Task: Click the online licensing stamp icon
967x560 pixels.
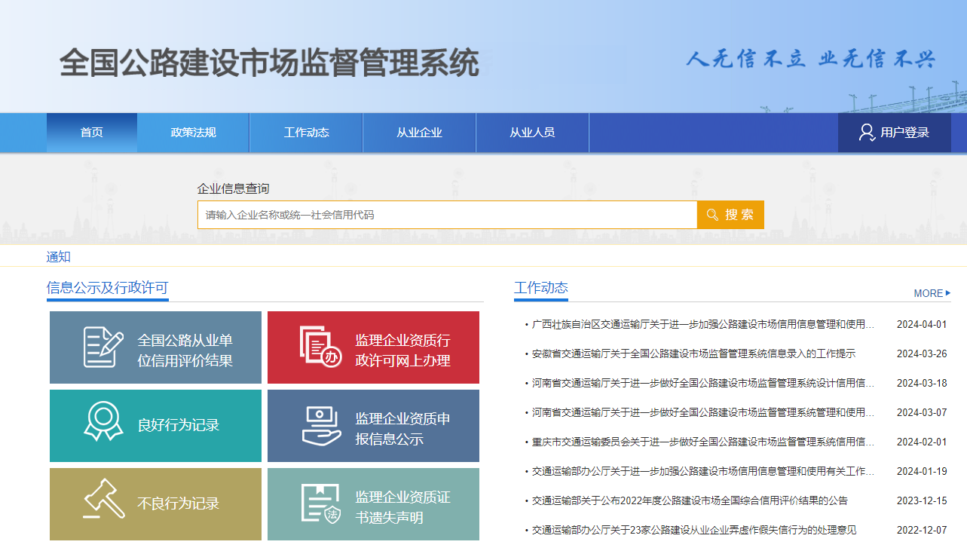Action: (x=320, y=347)
